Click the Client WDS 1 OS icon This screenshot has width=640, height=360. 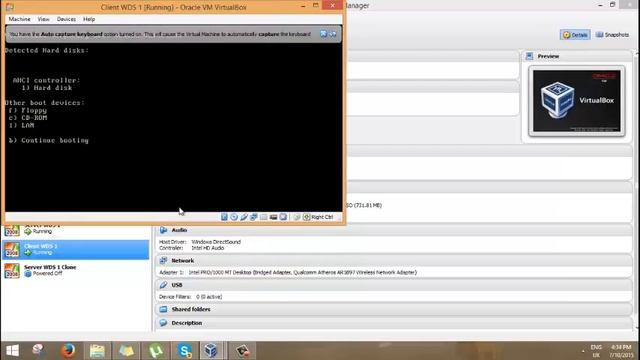coord(12,249)
